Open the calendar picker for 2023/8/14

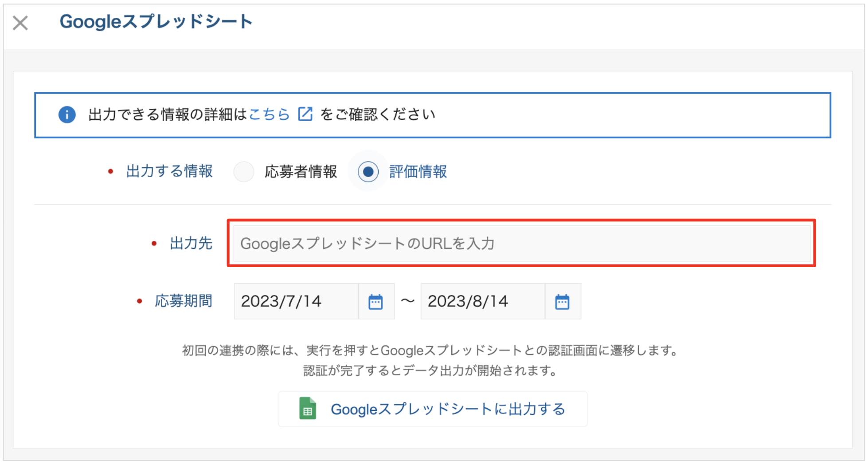coord(563,302)
